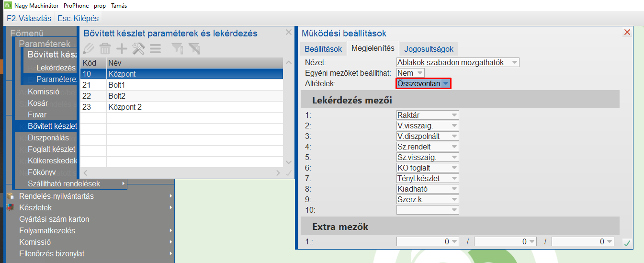Screen dimensions: 644x263
Task: Click Esc: Kilépés in the top bar
Action: pyautogui.click(x=78, y=18)
